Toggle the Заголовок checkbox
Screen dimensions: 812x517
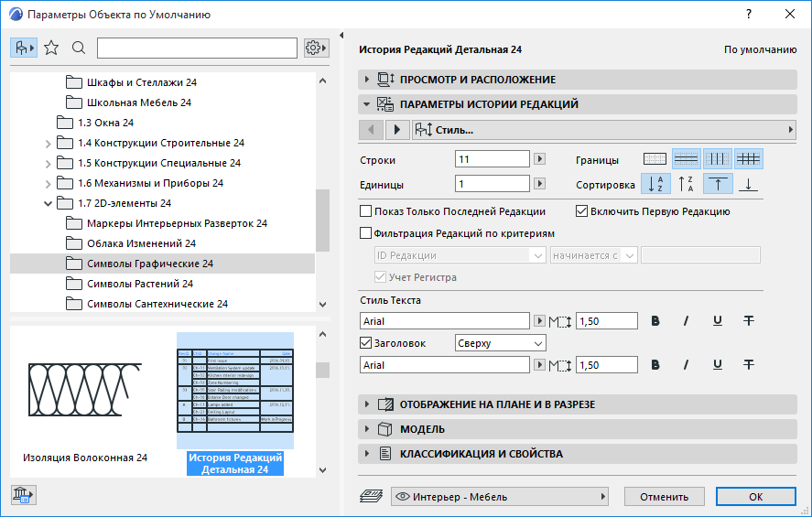tap(365, 342)
